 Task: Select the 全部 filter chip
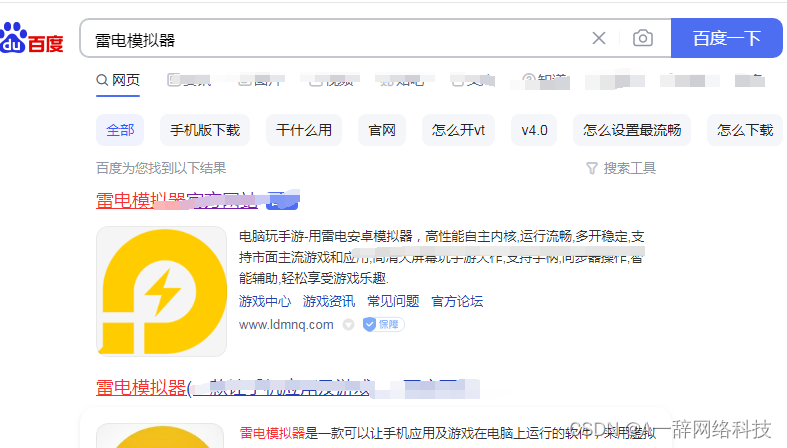[x=120, y=130]
